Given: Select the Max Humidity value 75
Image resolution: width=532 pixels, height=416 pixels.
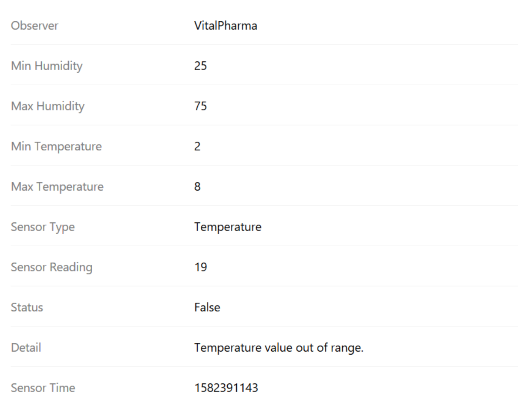Looking at the screenshot, I should [x=200, y=106].
